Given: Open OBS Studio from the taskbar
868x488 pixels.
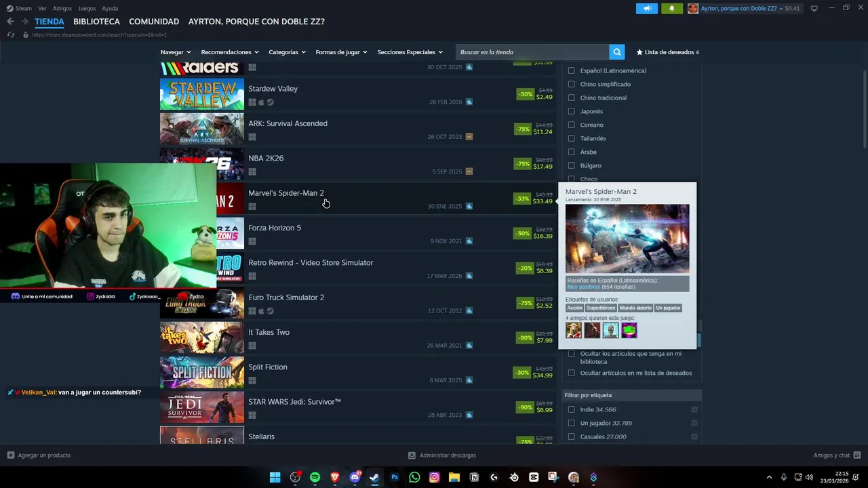Looking at the screenshot, I should click(x=295, y=477).
